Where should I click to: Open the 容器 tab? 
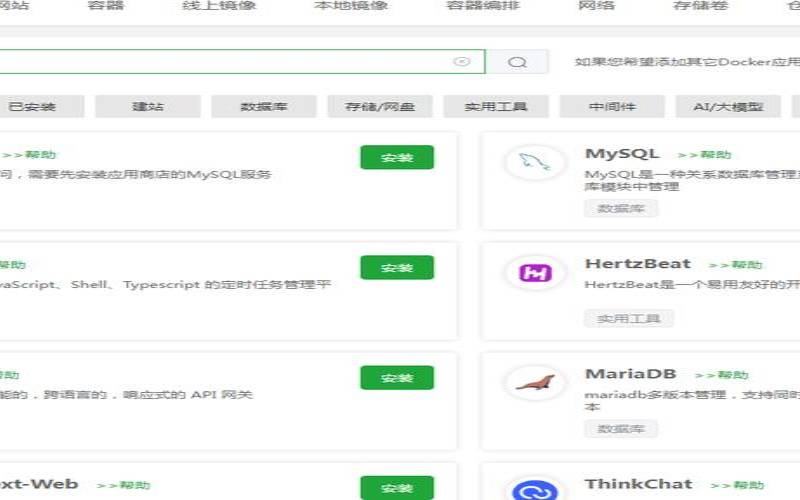pyautogui.click(x=106, y=6)
